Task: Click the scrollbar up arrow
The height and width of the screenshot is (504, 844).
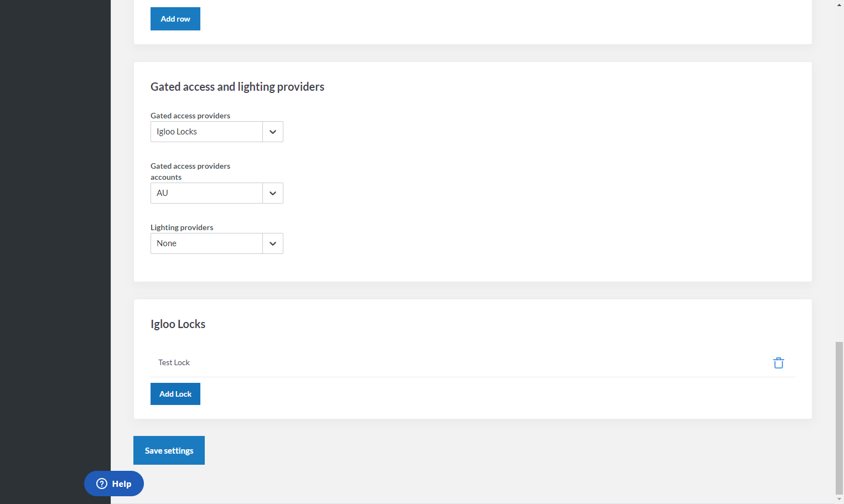Action: pos(839,4)
